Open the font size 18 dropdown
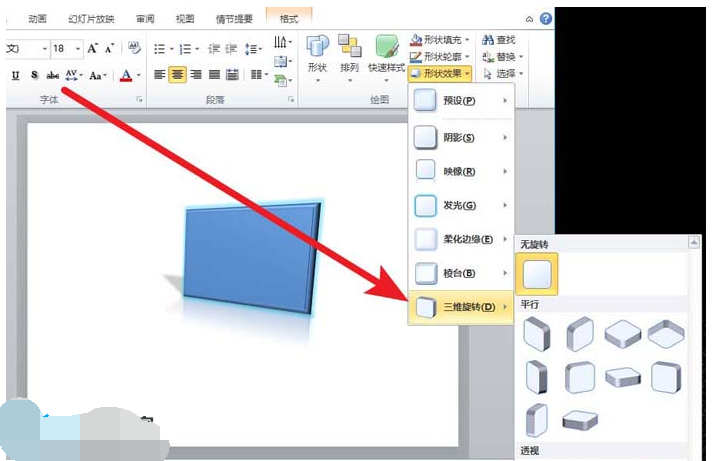720x461 pixels. tap(66, 48)
